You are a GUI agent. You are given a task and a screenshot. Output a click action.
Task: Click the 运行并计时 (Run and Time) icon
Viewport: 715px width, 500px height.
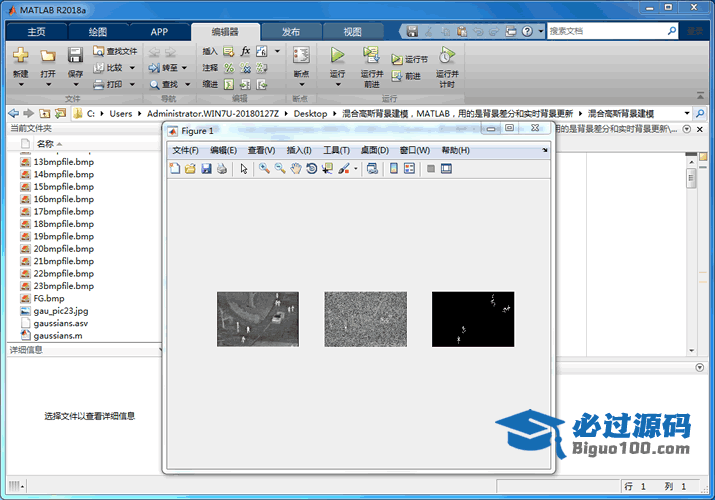(x=447, y=56)
